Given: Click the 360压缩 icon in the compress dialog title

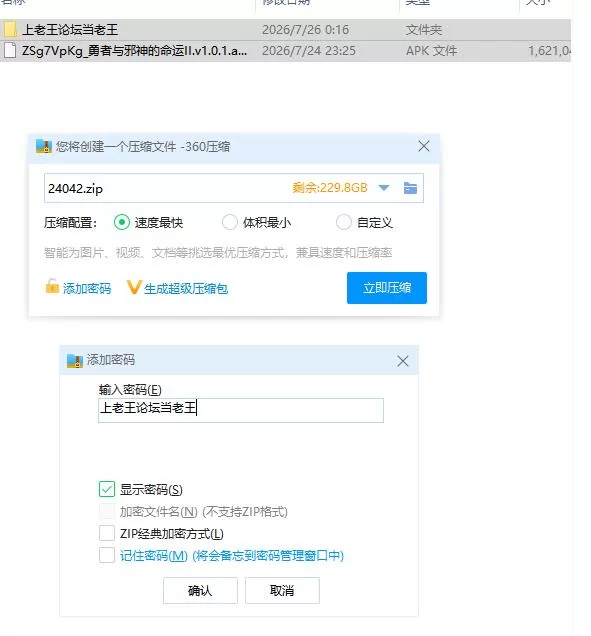Looking at the screenshot, I should [44, 146].
